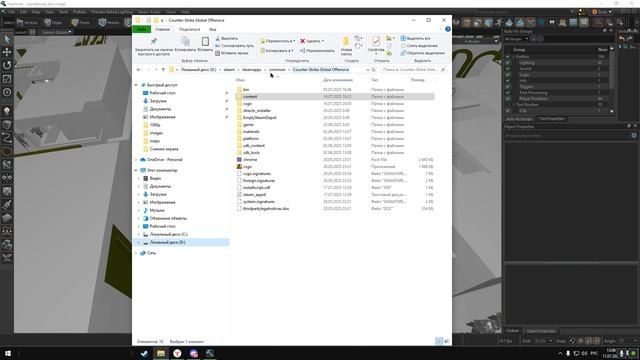Collapse This PC (Этот компьютер) tree node
The height and width of the screenshot is (360, 640).
pyautogui.click(x=136, y=170)
